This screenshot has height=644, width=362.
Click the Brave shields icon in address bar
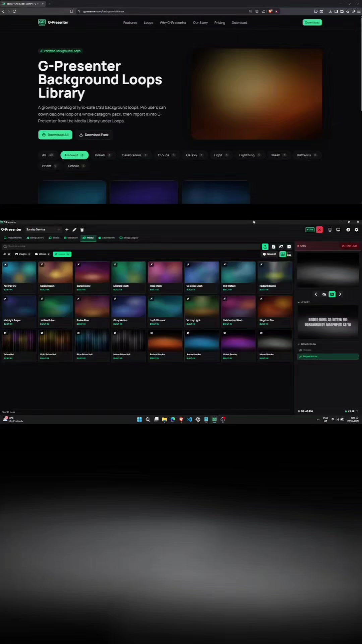270,11
